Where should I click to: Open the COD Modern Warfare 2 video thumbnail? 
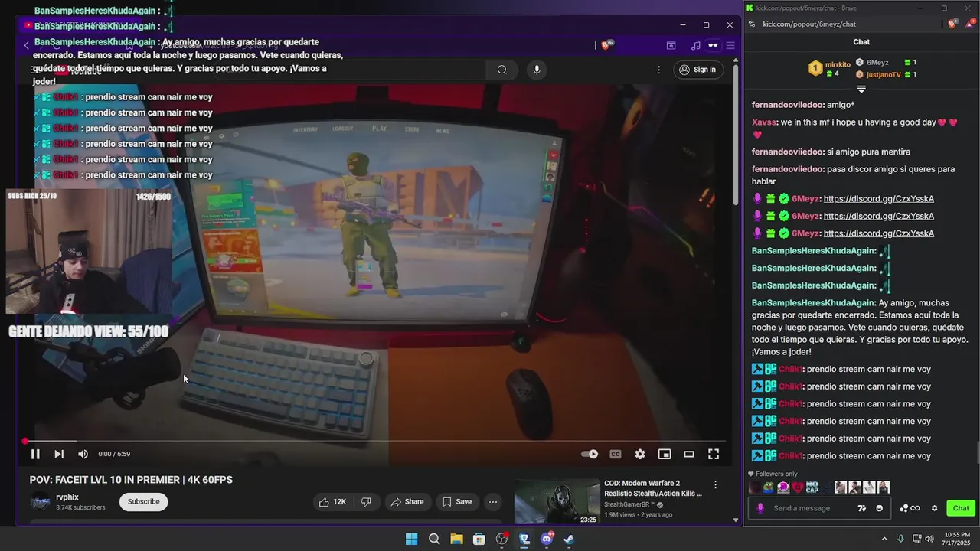click(557, 501)
